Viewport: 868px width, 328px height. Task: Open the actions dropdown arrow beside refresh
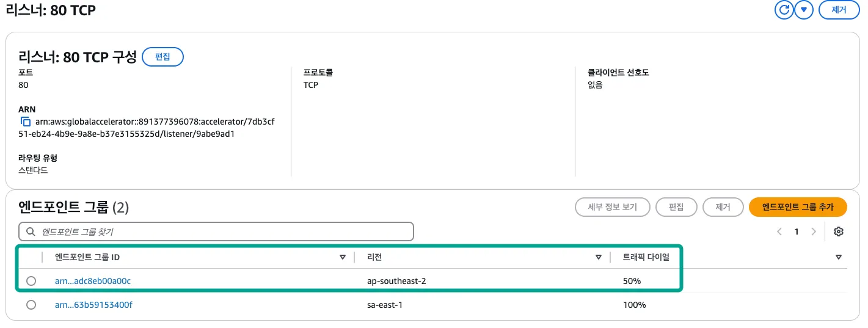pos(804,10)
